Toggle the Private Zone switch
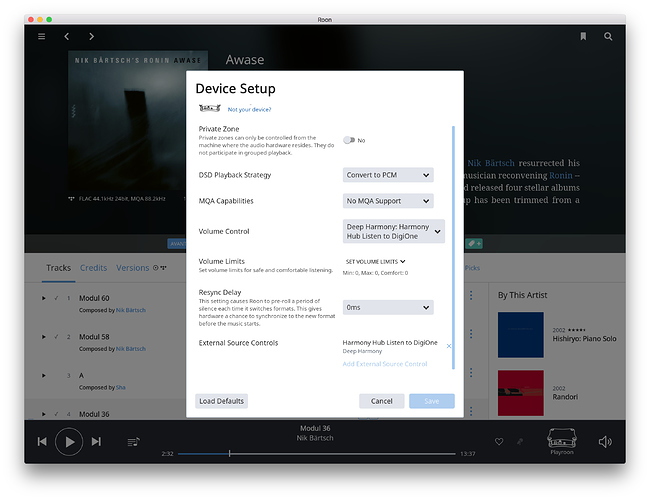651x500 pixels. click(x=349, y=140)
